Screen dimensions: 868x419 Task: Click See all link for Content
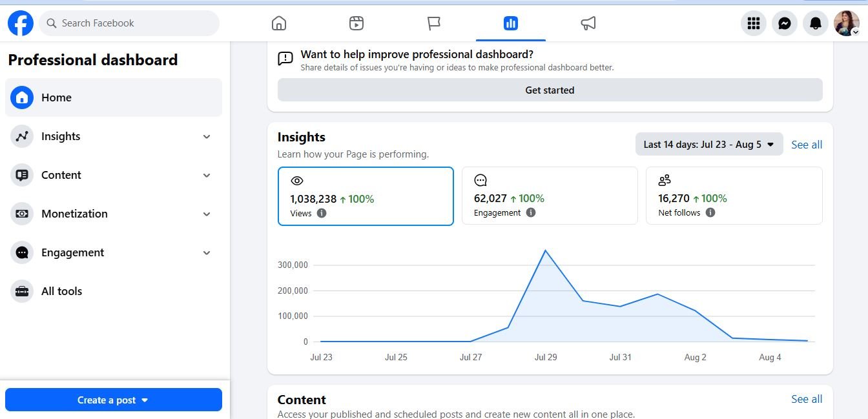coord(807,399)
